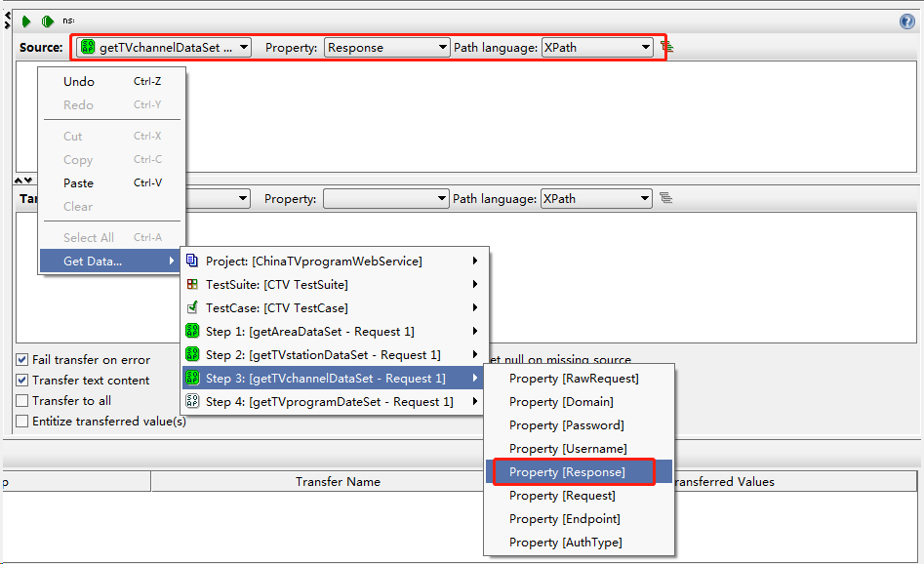
Task: Open the Target step dropdown arrow
Action: [242, 199]
